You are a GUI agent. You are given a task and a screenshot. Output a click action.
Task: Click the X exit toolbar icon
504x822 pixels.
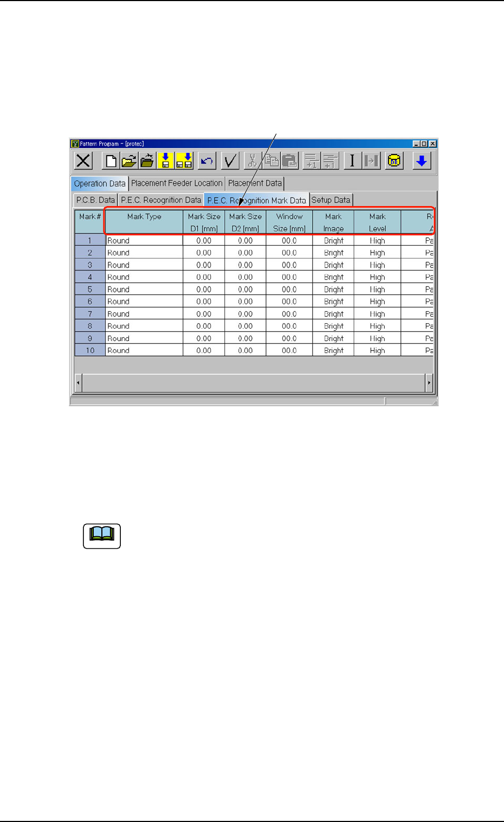click(x=83, y=161)
